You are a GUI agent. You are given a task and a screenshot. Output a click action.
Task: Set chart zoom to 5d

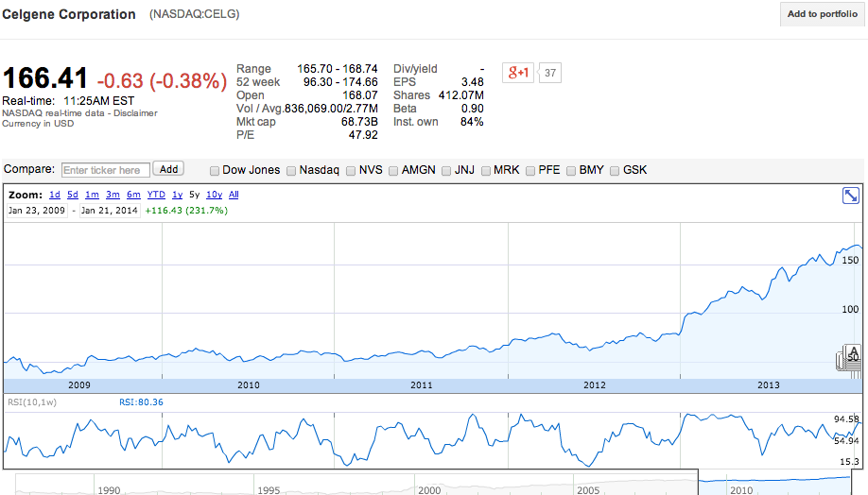tap(73, 195)
